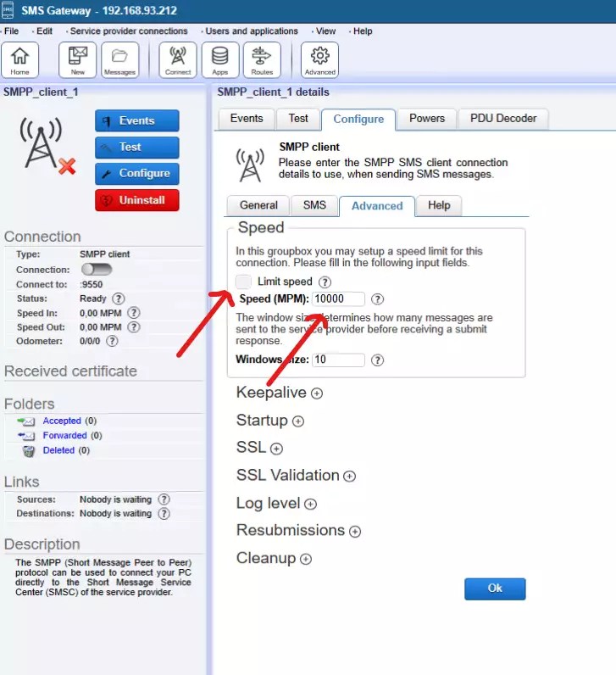Viewport: 616px width, 675px height.
Task: Expand the Startup section
Action: 298,421
